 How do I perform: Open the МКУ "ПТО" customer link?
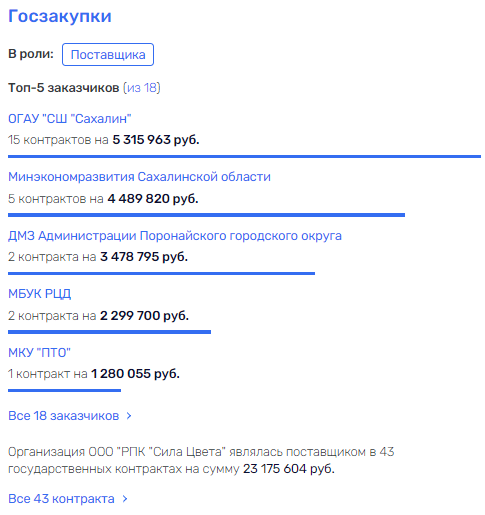point(39,352)
